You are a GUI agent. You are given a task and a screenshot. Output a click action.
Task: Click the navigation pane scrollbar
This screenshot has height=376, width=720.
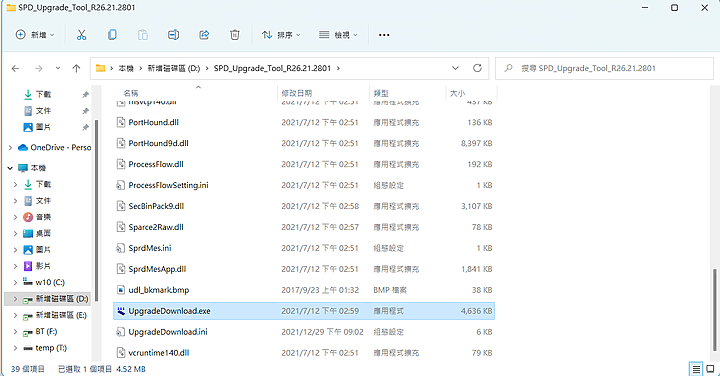tap(97, 210)
